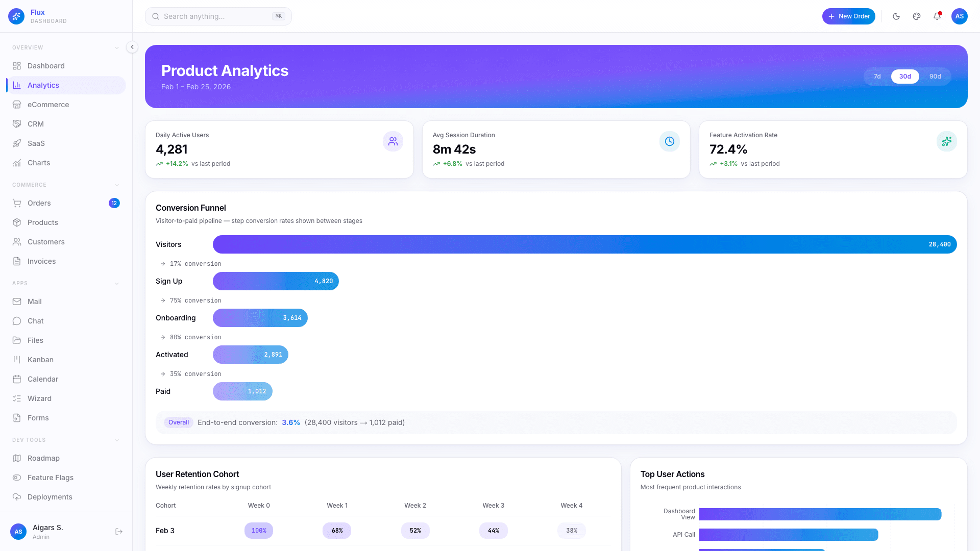Click the Visitors funnel bar showing 28,400
The width and height of the screenshot is (980, 551).
584,244
